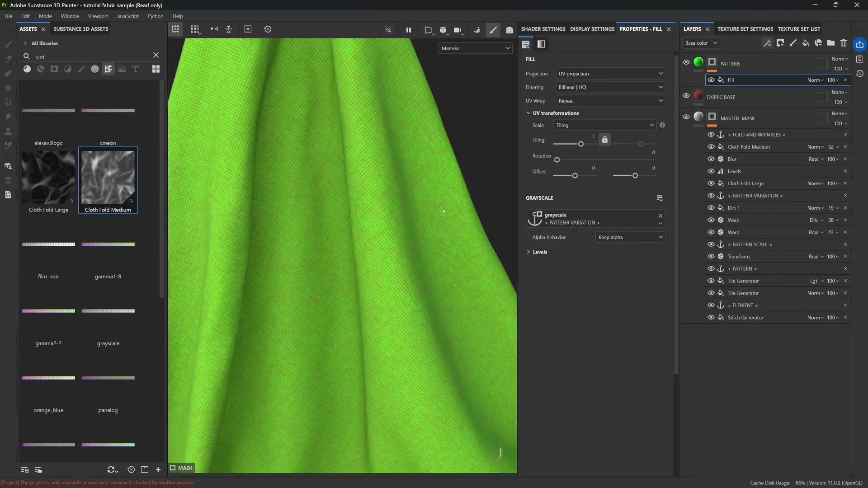This screenshot has width=868, height=488.
Task: Open the Alpha behavior dropdown
Action: 630,237
